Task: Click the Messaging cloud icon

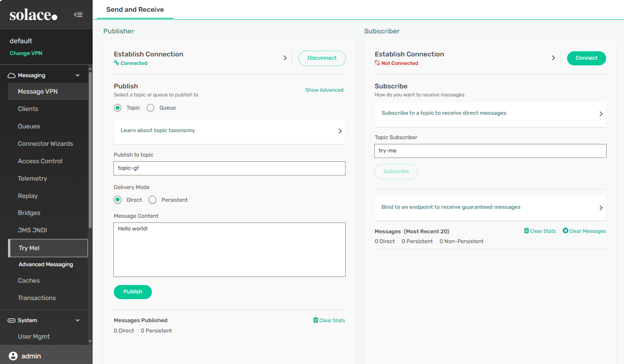Action: click(12, 75)
